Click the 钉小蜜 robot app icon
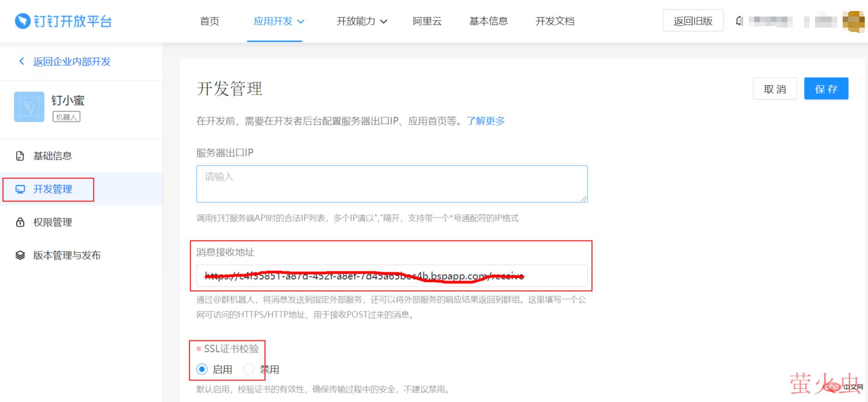This screenshot has height=402, width=868. coord(29,107)
